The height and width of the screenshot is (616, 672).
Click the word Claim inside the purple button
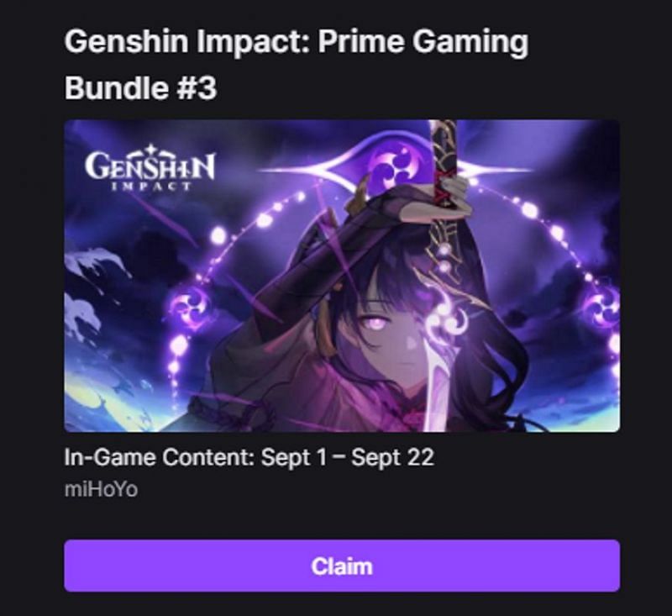click(342, 566)
